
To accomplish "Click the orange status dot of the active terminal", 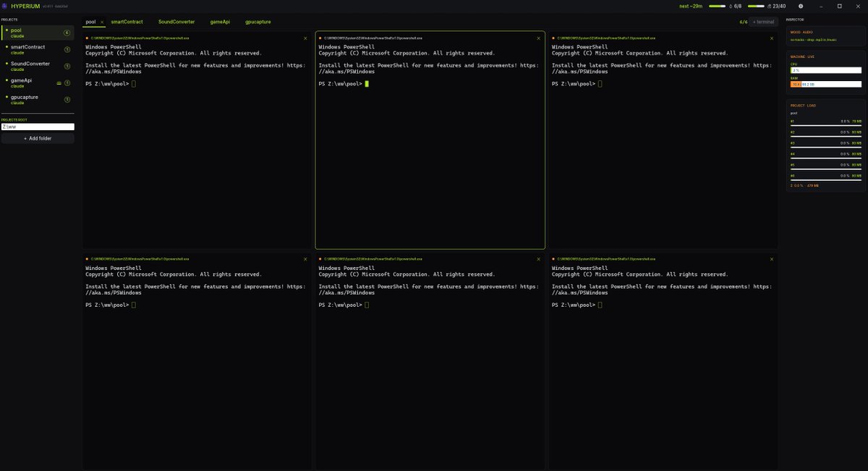I will 320,38.
